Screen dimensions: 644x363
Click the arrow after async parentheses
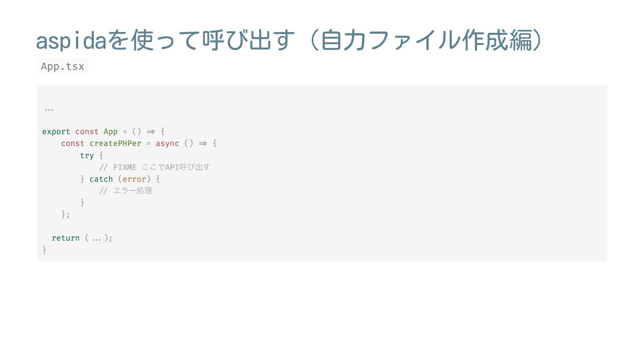click(x=203, y=143)
